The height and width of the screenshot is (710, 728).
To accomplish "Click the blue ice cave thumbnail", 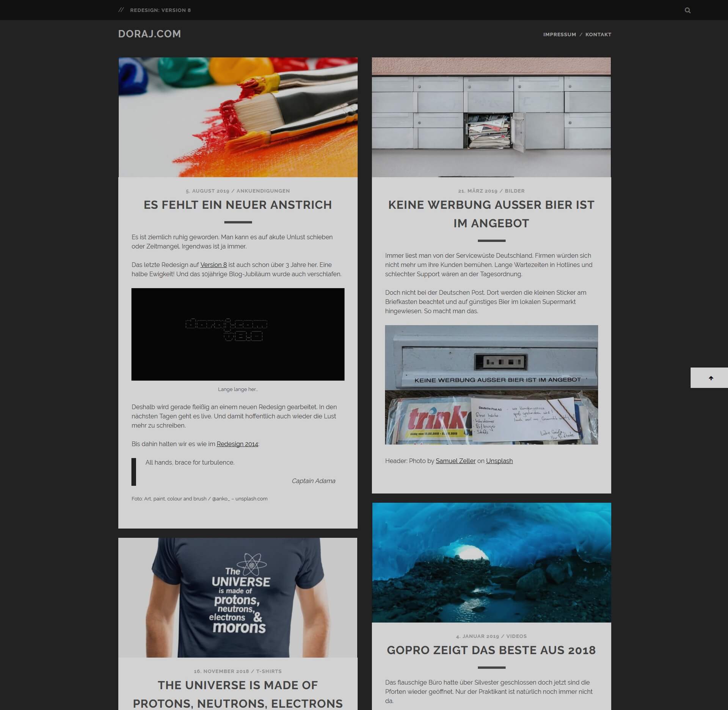I will 491,563.
